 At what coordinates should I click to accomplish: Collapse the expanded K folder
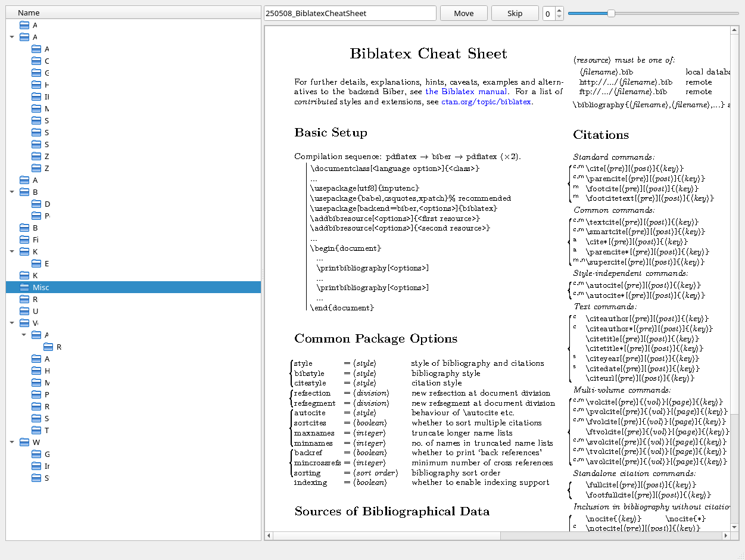[x=12, y=251]
